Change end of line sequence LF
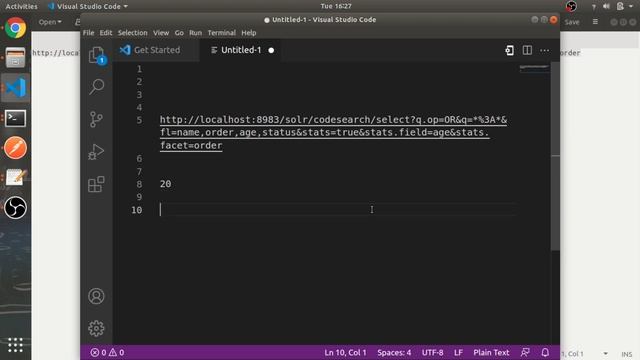The height and width of the screenshot is (360, 640). pyautogui.click(x=458, y=352)
